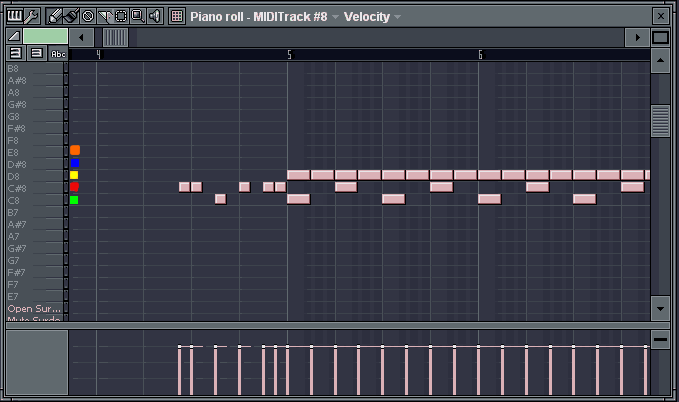679x402 pixels.
Task: Click the G#7 key label
Action: coord(17,249)
